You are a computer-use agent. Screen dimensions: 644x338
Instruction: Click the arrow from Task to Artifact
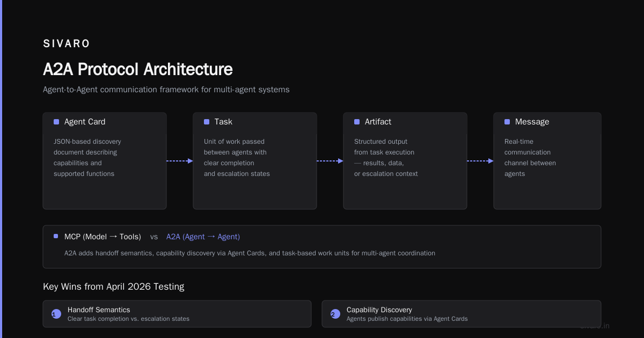[330, 161]
